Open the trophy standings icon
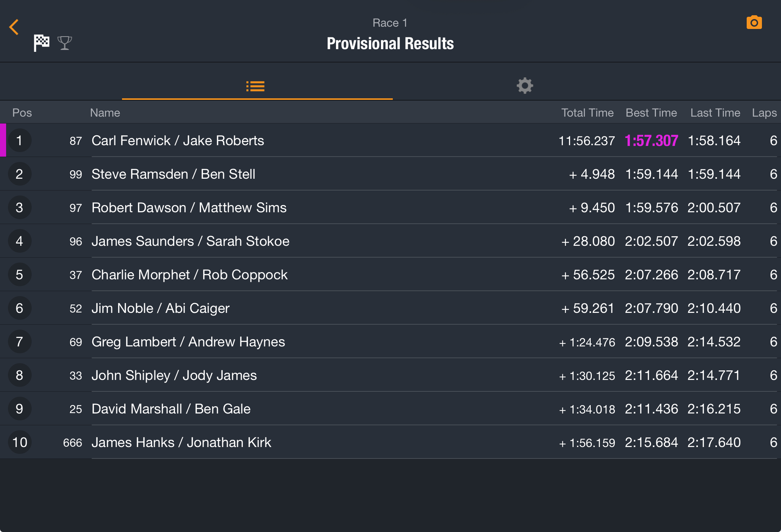The image size is (781, 532). click(65, 43)
